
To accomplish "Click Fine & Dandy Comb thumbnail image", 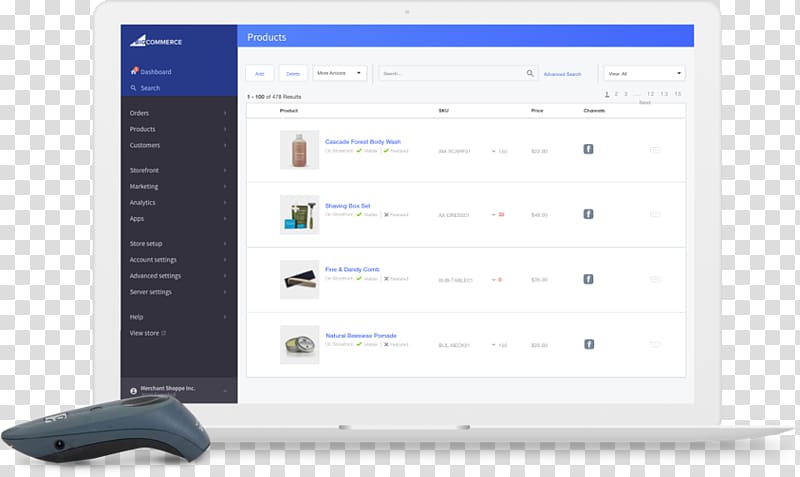I will [x=299, y=280].
